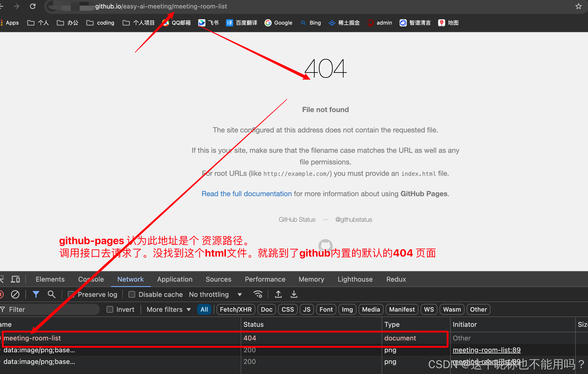Sort requests by the Status column header
Viewport: 588px width, 374px height.
[x=311, y=324]
